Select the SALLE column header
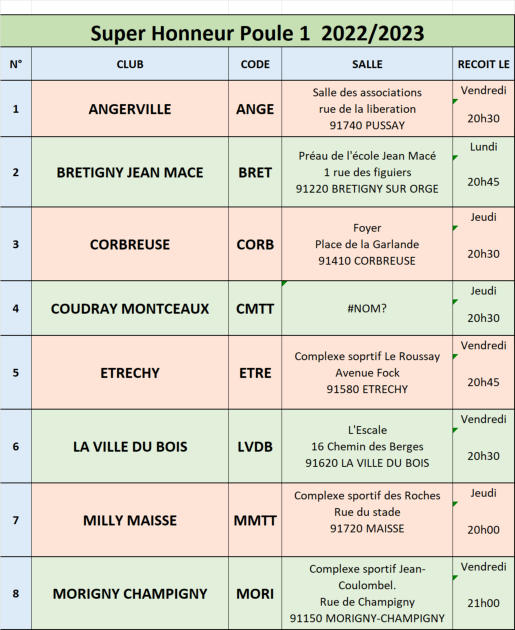The width and height of the screenshot is (515, 630). coord(367,64)
